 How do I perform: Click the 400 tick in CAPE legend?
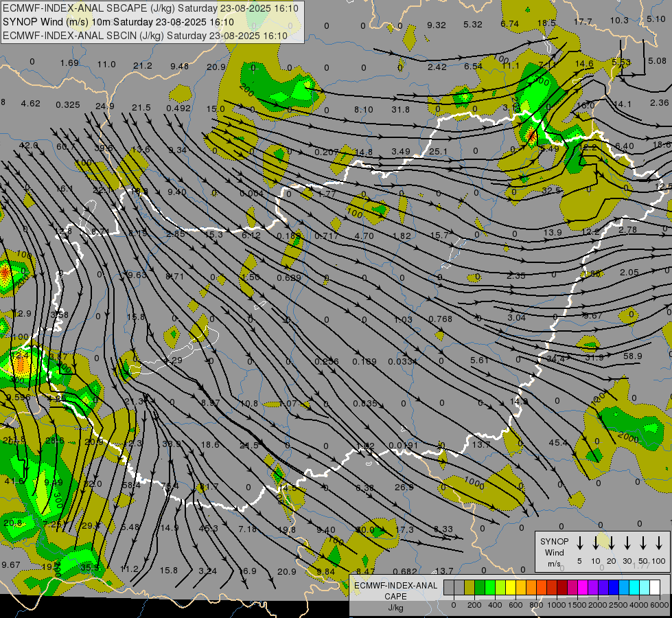tap(495, 605)
